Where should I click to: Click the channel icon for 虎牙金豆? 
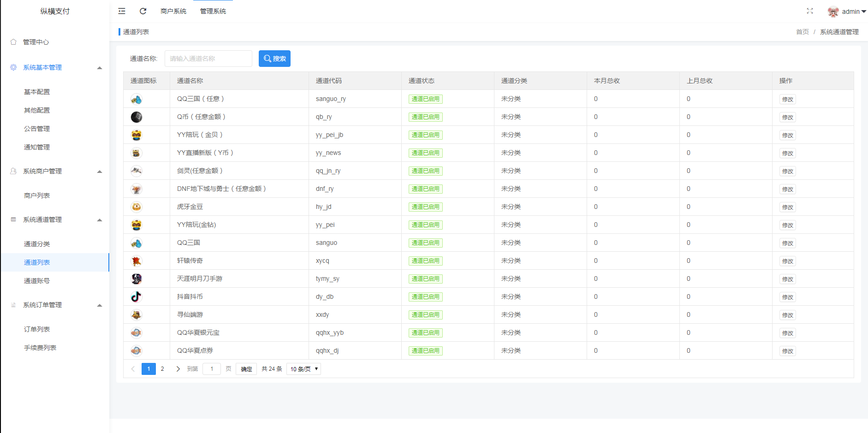point(136,207)
